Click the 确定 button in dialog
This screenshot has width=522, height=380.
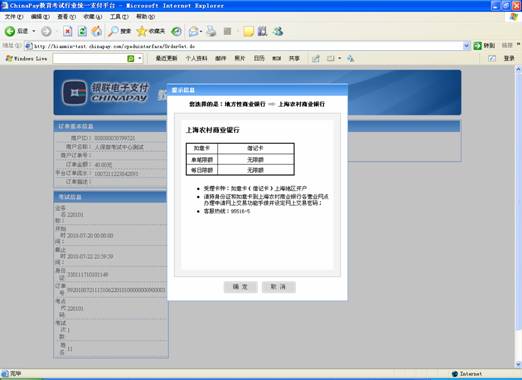point(240,287)
